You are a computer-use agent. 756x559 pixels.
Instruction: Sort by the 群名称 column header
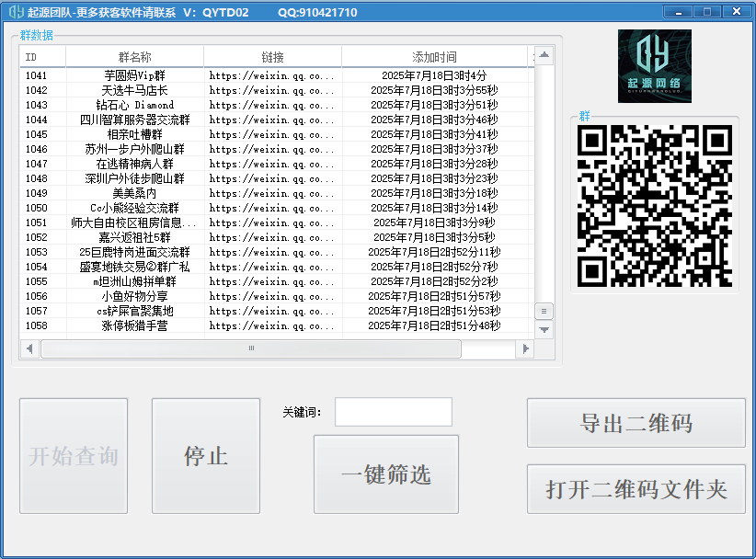[x=134, y=57]
